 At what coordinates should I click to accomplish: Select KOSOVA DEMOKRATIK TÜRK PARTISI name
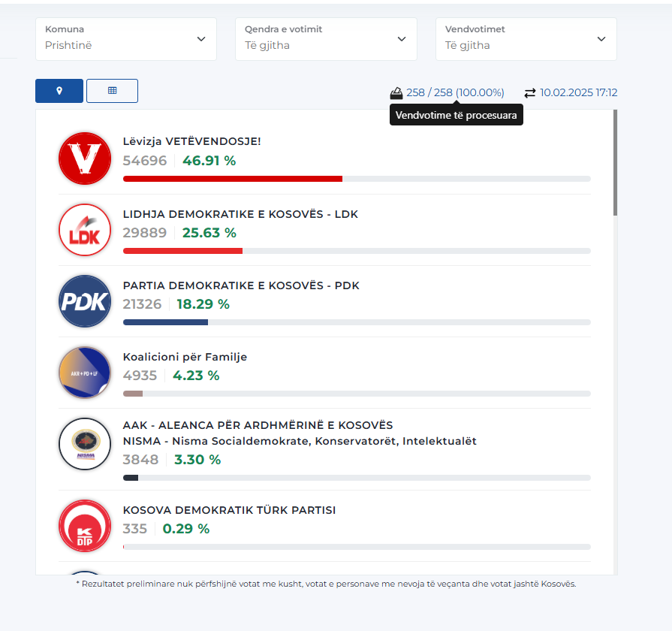pos(229,510)
